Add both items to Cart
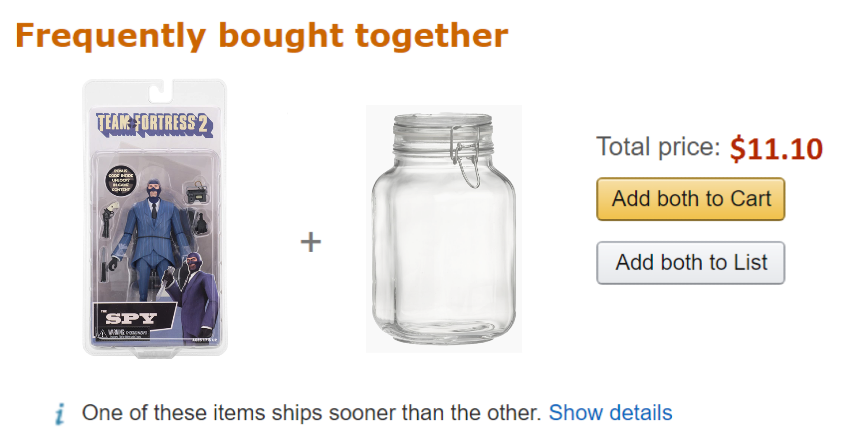This screenshot has width=868, height=448. click(690, 199)
